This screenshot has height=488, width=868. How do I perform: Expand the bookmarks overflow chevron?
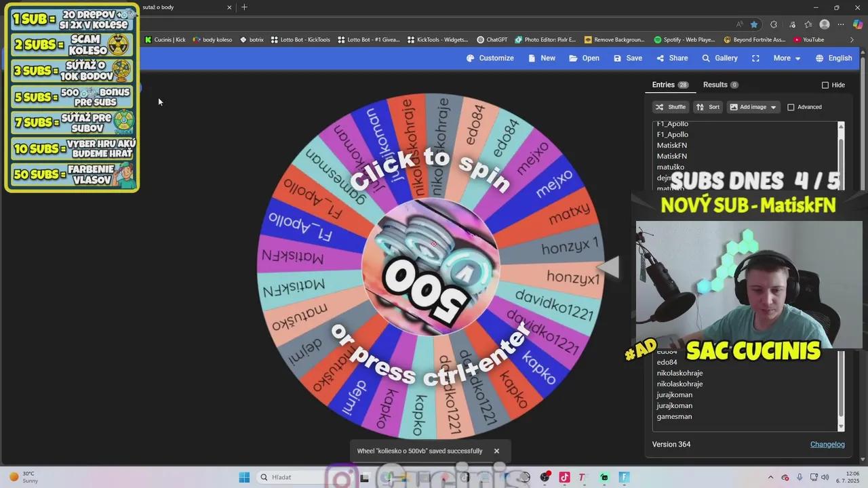pyautogui.click(x=852, y=40)
